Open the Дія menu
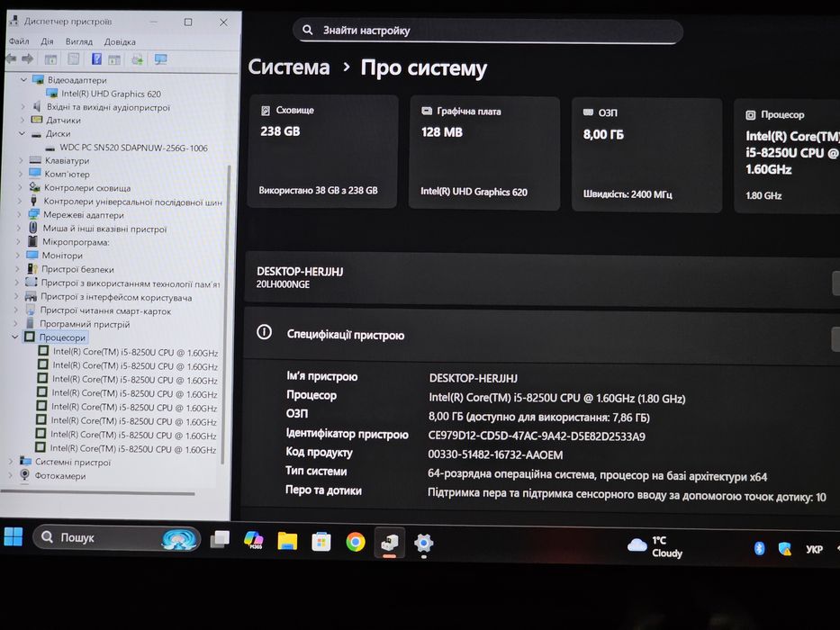The image size is (840, 630). 47,41
